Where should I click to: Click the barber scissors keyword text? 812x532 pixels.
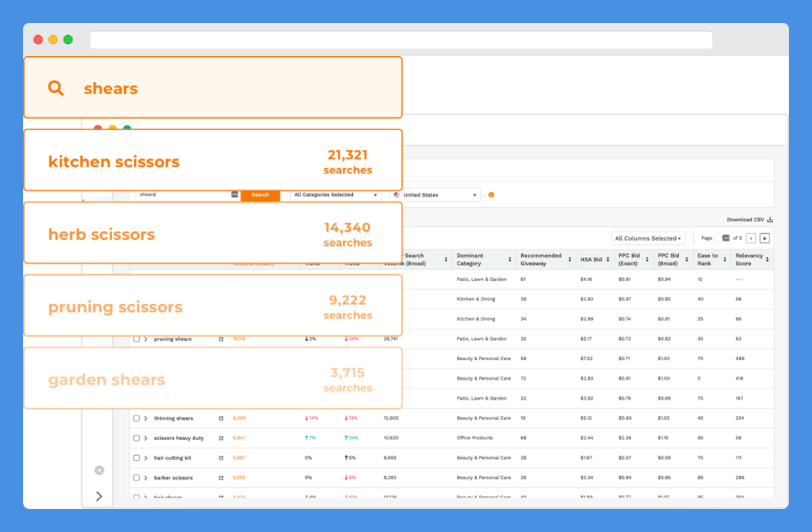tap(173, 477)
